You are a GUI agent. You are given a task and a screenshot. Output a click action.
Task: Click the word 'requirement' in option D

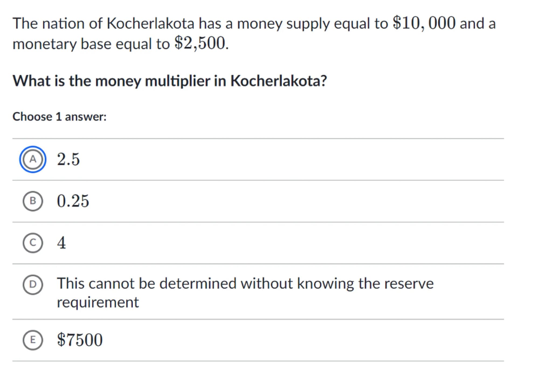(98, 302)
